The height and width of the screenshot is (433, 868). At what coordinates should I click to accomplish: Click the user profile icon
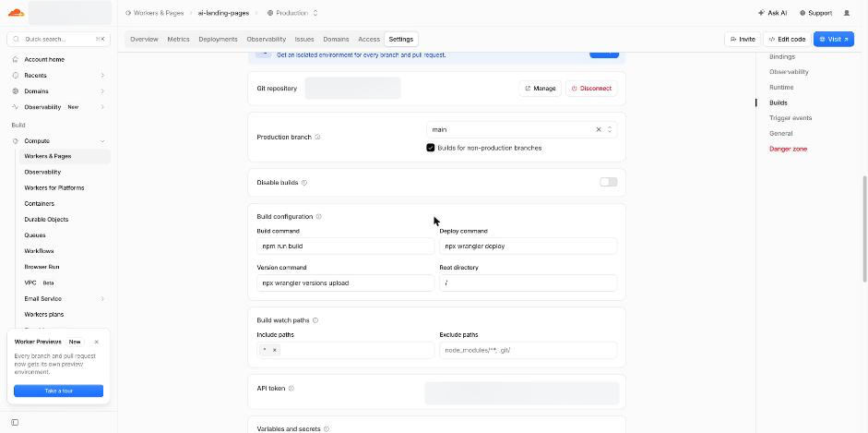tap(847, 13)
